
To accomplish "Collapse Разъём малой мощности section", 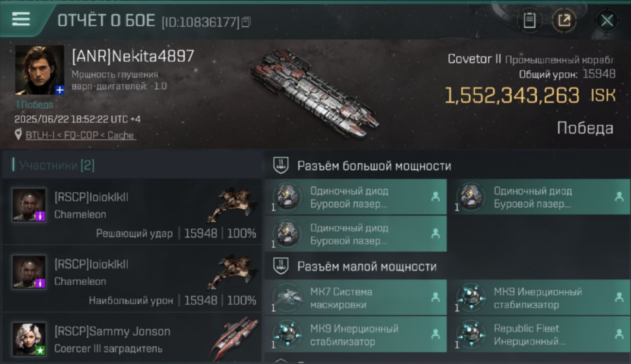I will [281, 266].
